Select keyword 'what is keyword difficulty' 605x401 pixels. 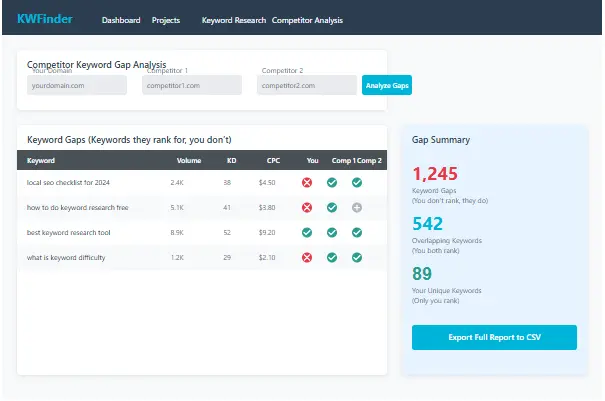(66, 257)
